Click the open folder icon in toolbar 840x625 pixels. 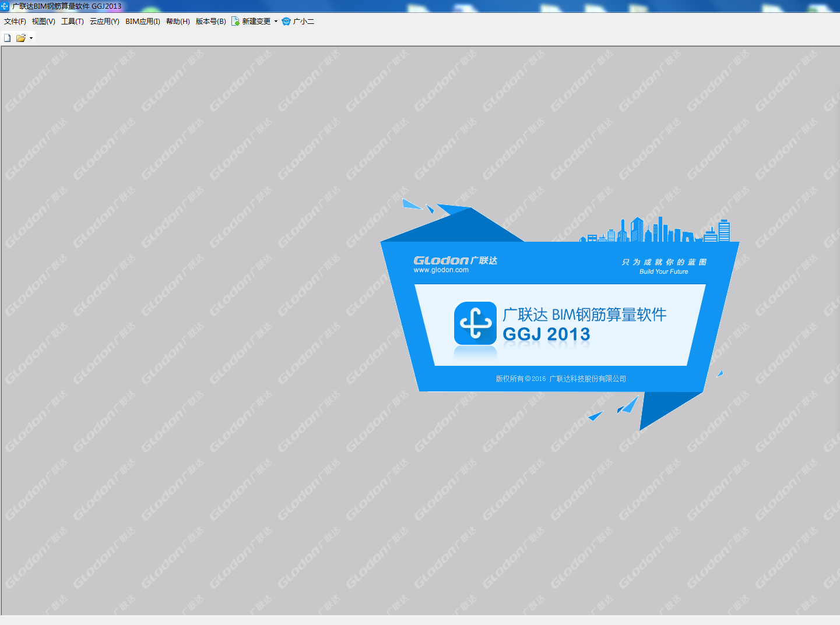pyautogui.click(x=21, y=38)
